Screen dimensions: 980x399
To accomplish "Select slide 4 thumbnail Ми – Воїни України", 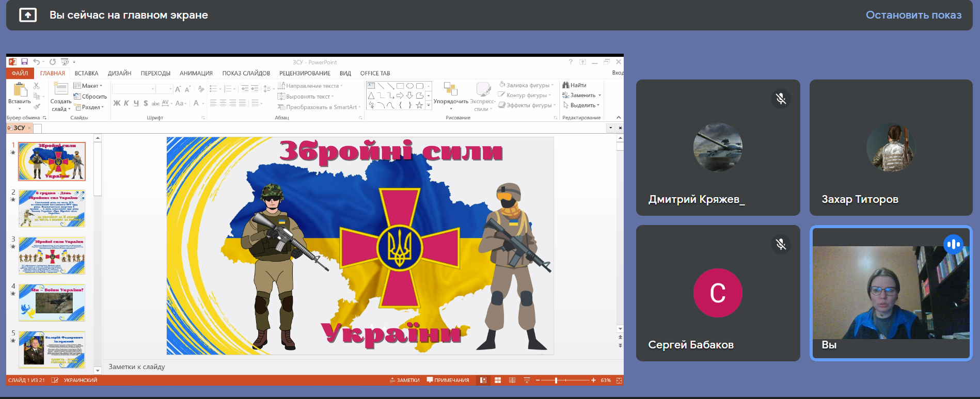I will click(x=52, y=302).
